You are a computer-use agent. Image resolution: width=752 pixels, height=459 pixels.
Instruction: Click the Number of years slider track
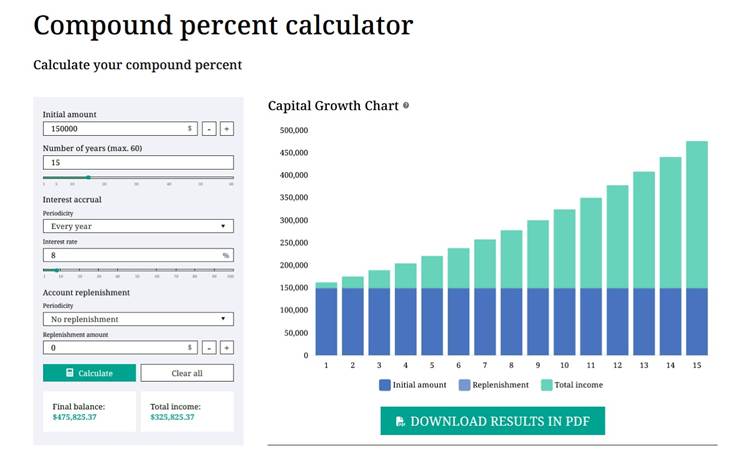click(138, 177)
